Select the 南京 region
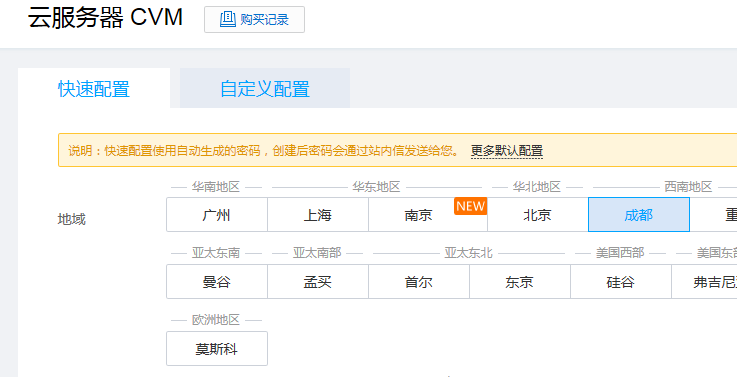Viewport: 737px width, 377px height. 428,215
